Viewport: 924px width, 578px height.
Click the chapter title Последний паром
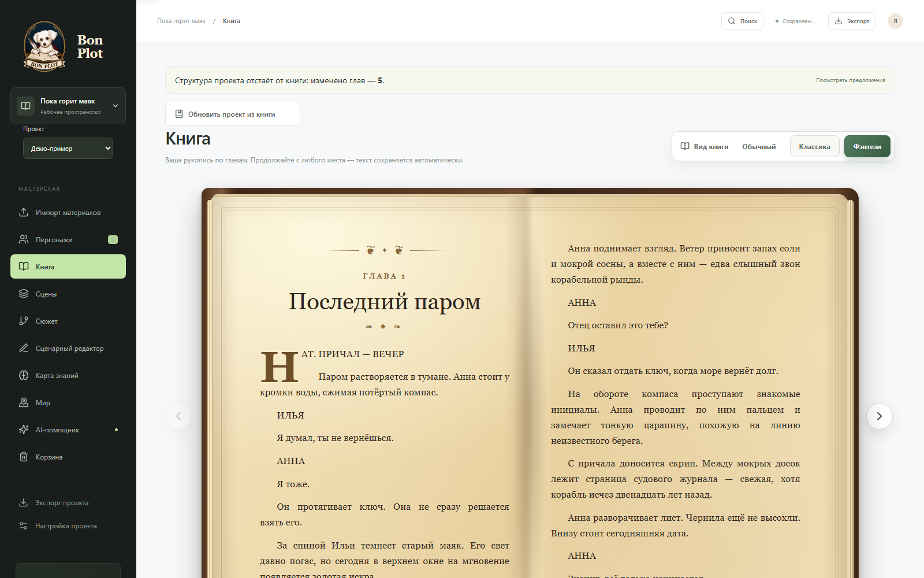pyautogui.click(x=385, y=302)
